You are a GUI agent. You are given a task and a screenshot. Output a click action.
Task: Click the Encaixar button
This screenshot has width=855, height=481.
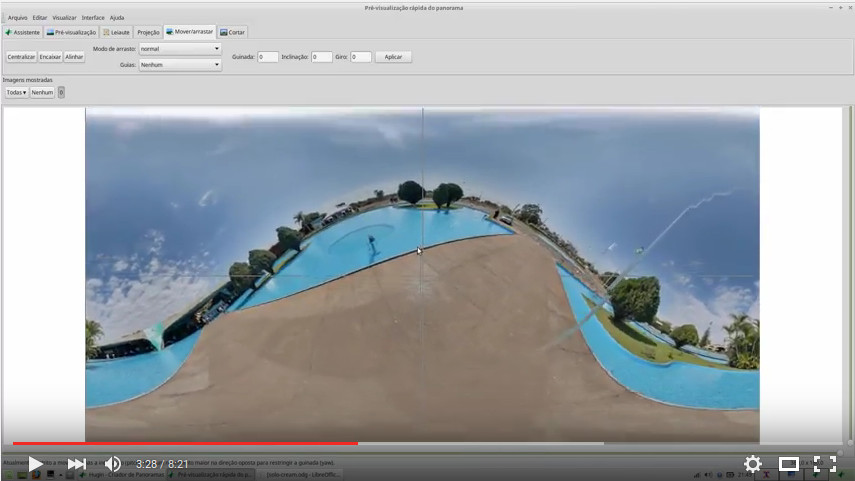click(x=50, y=57)
